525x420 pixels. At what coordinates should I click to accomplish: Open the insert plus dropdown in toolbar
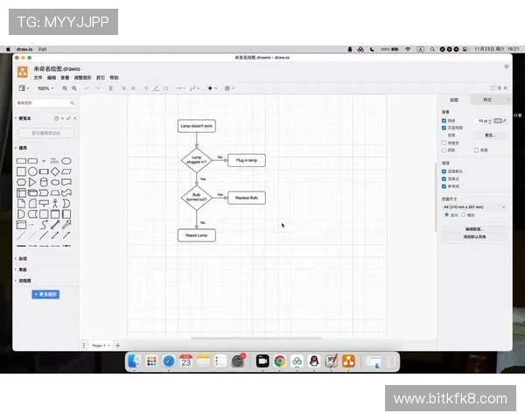coord(213,88)
